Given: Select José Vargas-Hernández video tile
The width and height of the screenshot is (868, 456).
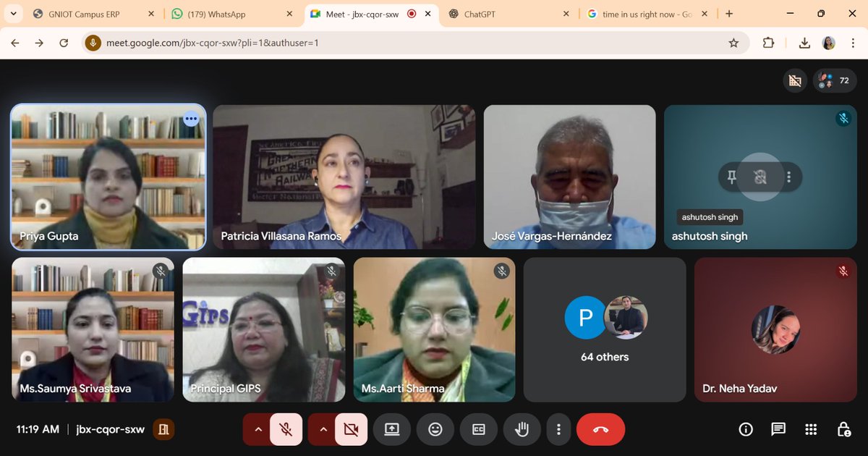Looking at the screenshot, I should tap(570, 177).
